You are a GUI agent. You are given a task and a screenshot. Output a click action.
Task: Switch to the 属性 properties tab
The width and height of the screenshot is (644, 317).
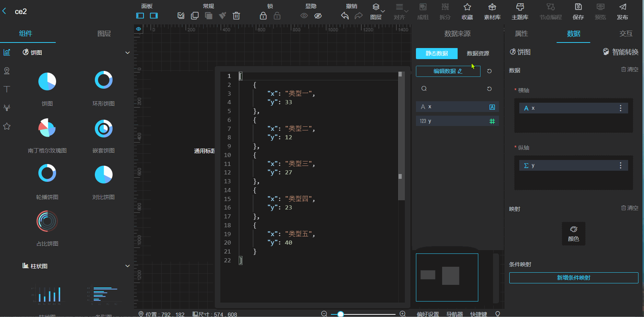[521, 33]
